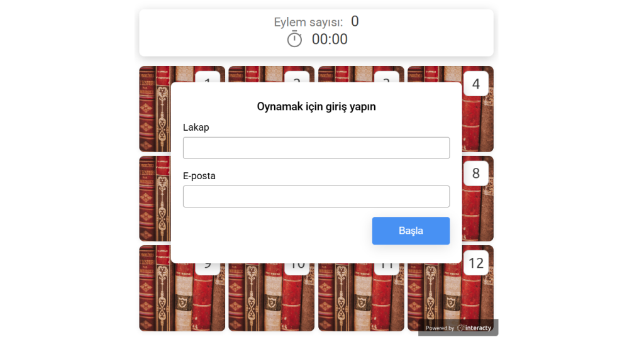Open the Powered by interacty link
The width and height of the screenshot is (644, 354).
[458, 328]
